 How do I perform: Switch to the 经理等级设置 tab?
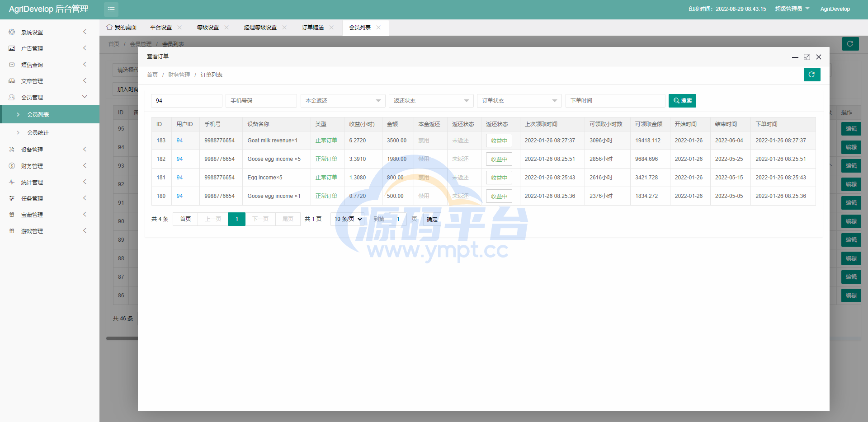260,28
